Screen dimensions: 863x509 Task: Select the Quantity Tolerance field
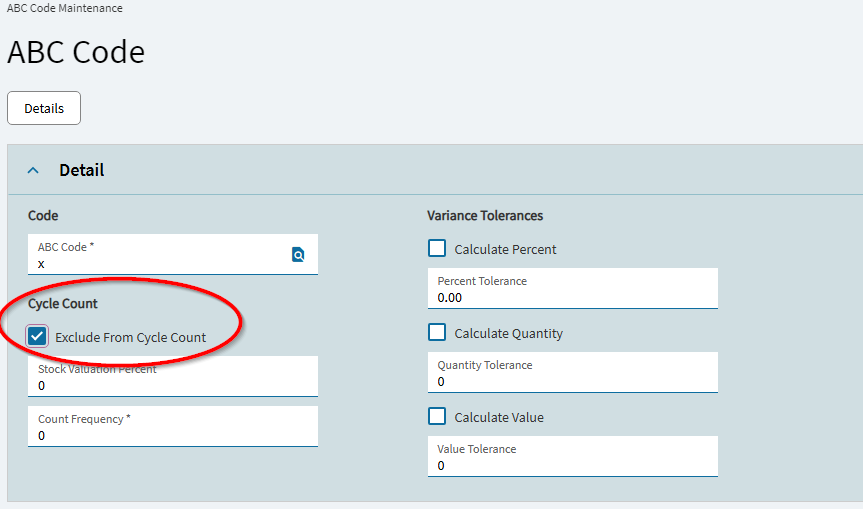tap(572, 373)
